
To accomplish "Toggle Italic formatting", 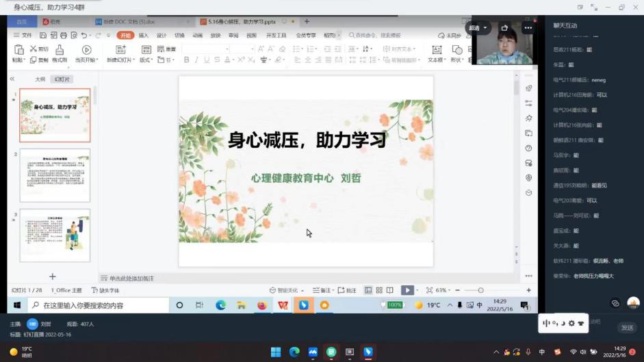I will [x=196, y=60].
